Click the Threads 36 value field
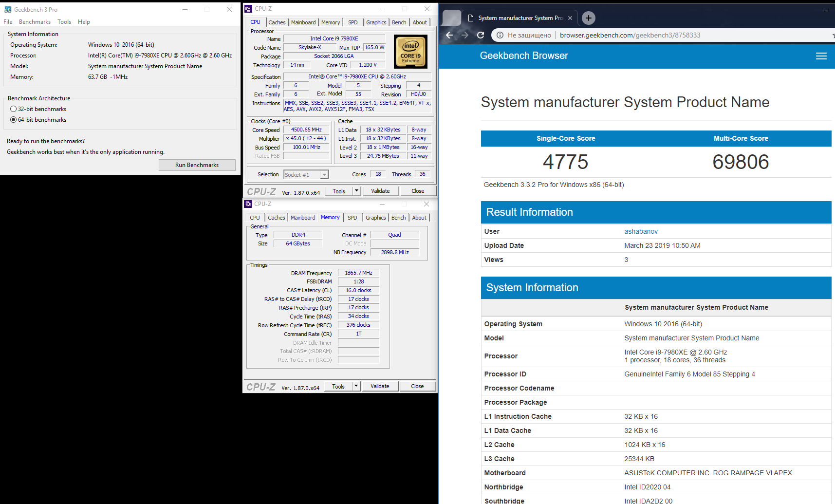 [x=422, y=174]
